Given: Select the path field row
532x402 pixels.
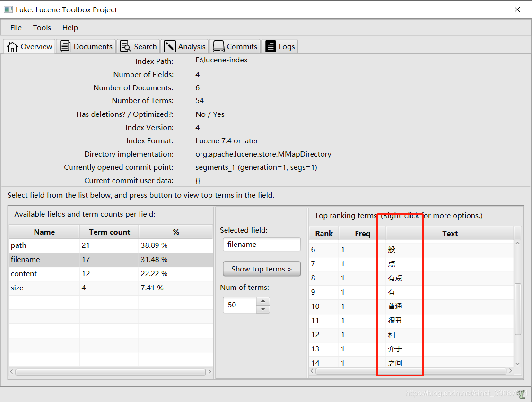Looking at the screenshot, I should click(x=111, y=245).
